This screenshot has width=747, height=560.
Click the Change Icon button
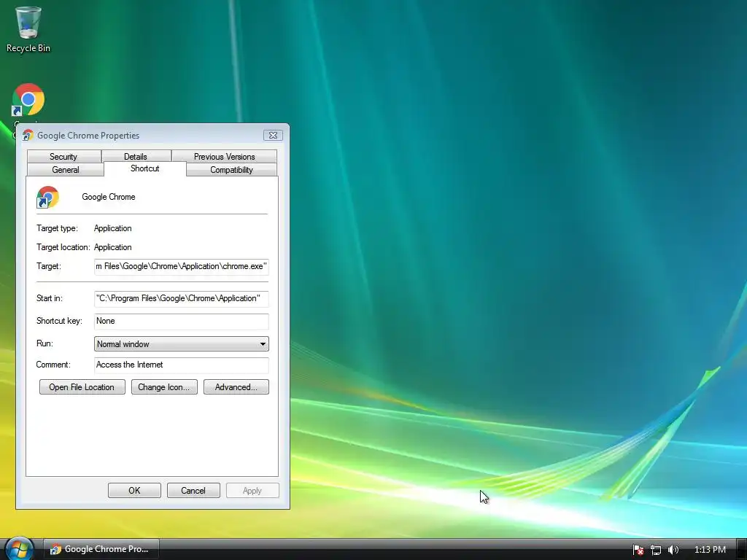click(164, 386)
